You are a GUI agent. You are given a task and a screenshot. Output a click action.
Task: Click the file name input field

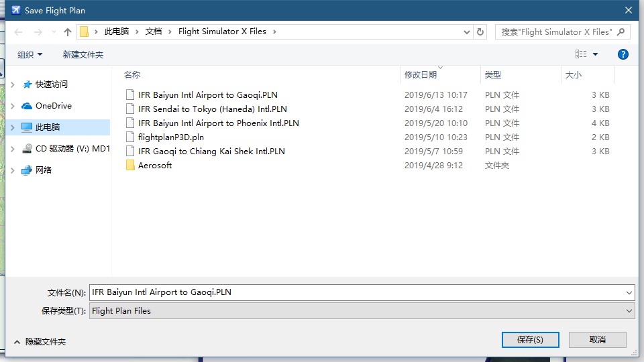click(x=356, y=292)
